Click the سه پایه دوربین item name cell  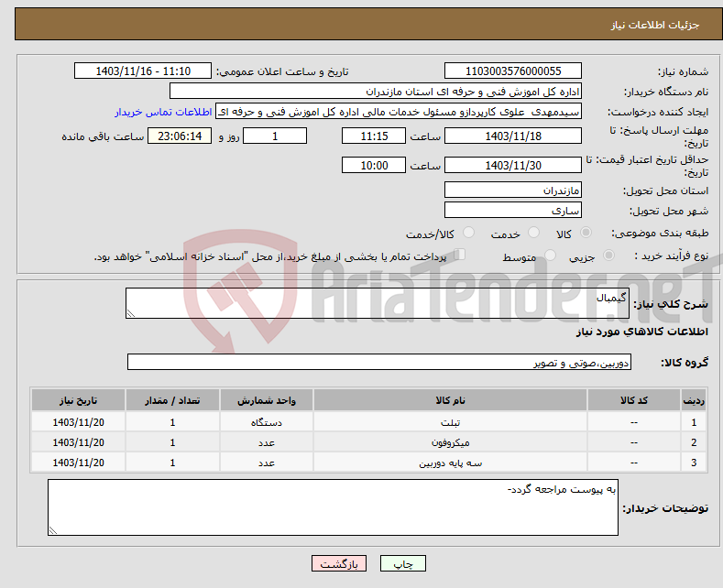450,463
